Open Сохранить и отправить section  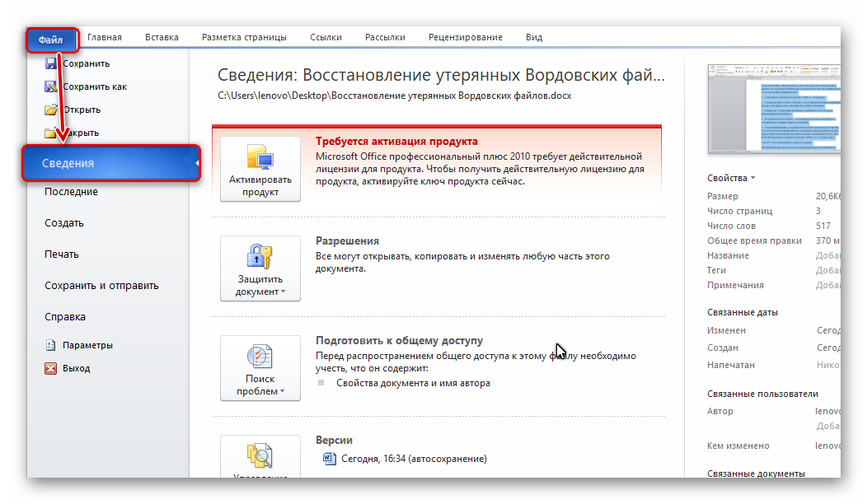(101, 286)
